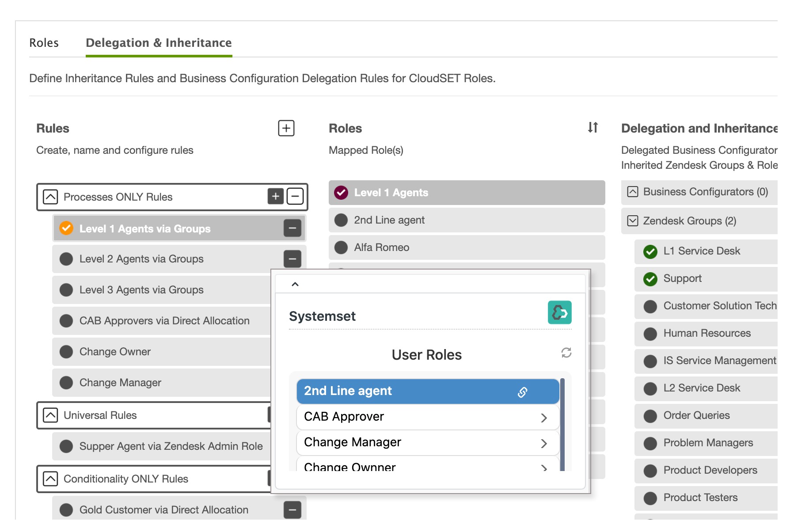Check the L2 Service Desk group
Screen dimensions: 790x532
(x=650, y=389)
